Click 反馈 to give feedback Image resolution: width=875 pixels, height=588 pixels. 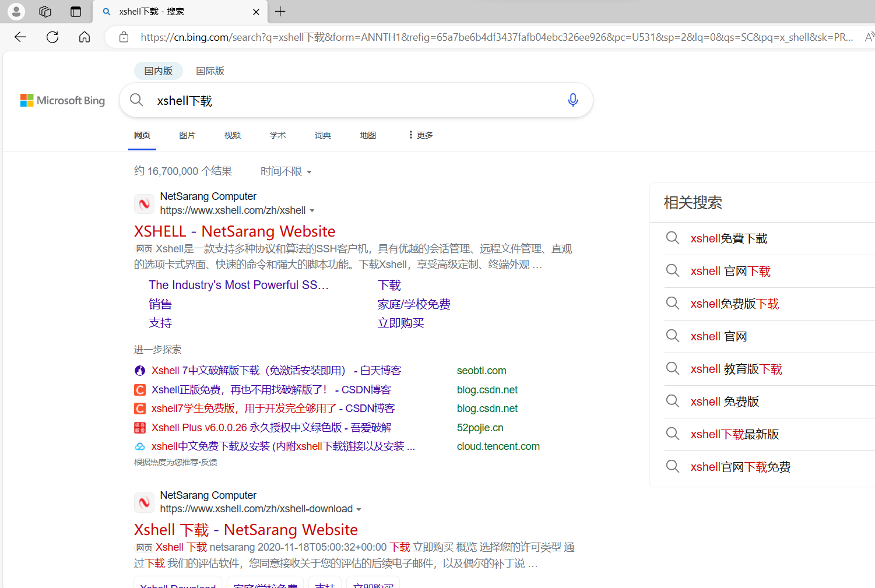click(x=209, y=462)
